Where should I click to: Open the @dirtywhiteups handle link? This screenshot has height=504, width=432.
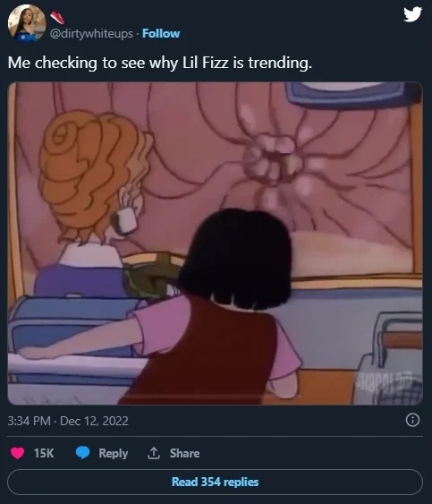(x=91, y=33)
